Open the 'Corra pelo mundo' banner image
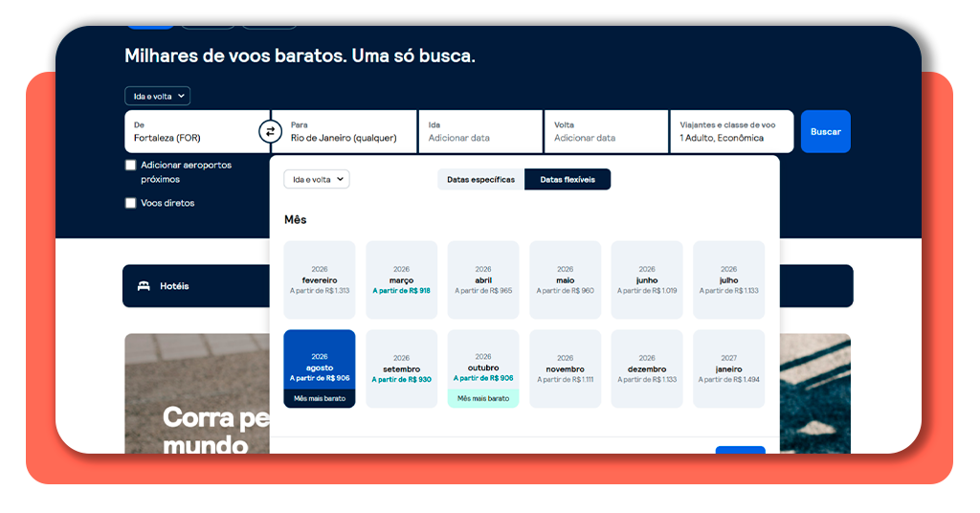980x513 pixels. coord(197,393)
